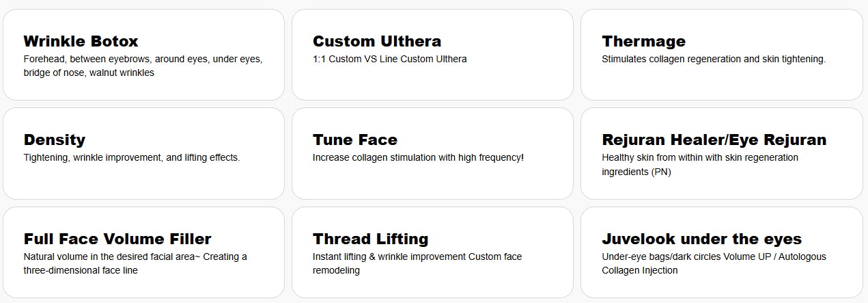This screenshot has height=303, width=868.
Task: Click the 'Tightening, wrinkle improvement' description
Action: point(131,157)
